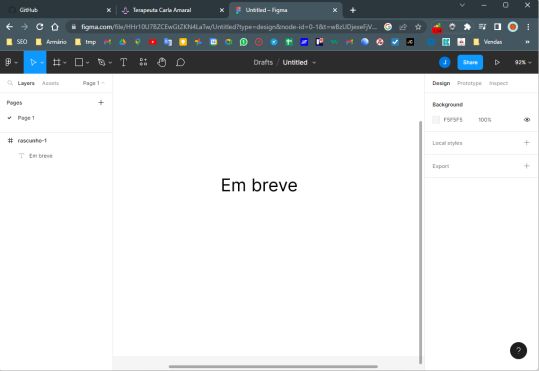Open the Page 1 selector dropdown
This screenshot has width=539, height=371.
point(93,83)
